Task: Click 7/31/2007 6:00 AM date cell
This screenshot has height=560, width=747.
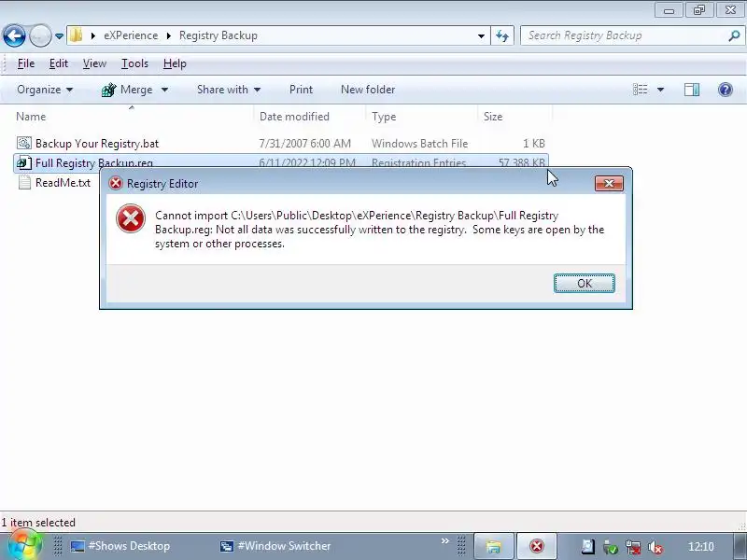Action: [304, 144]
